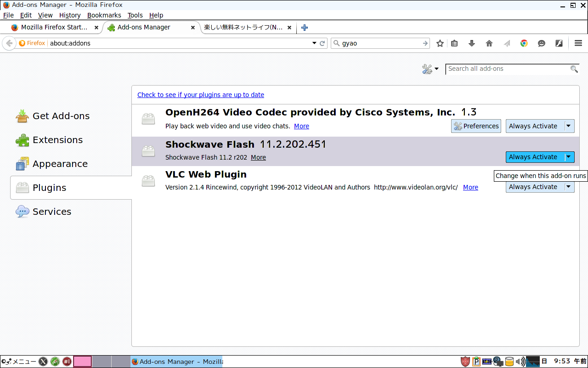588x368 pixels.
Task: Open the Downloads arrow icon
Action: (472, 43)
